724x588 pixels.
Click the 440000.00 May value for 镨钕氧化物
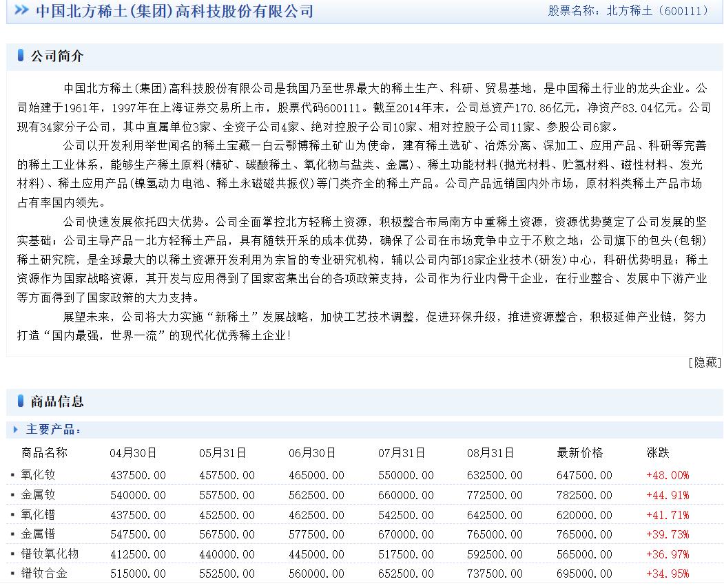(227, 554)
